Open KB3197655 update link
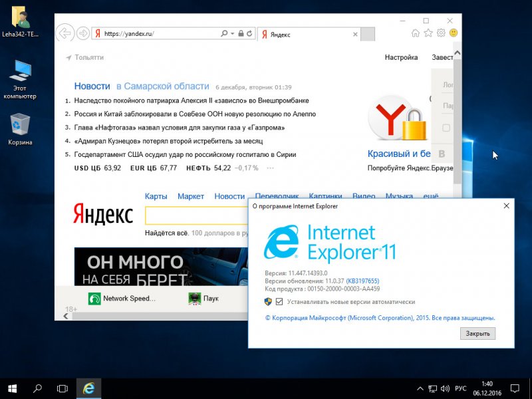The image size is (532, 399). pos(362,281)
